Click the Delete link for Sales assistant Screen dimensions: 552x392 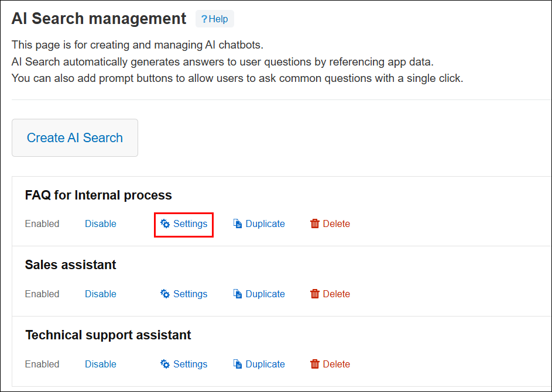coord(335,294)
